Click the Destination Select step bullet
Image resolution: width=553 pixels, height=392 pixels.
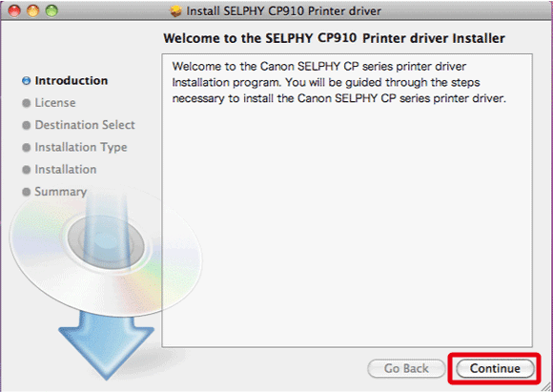[27, 125]
